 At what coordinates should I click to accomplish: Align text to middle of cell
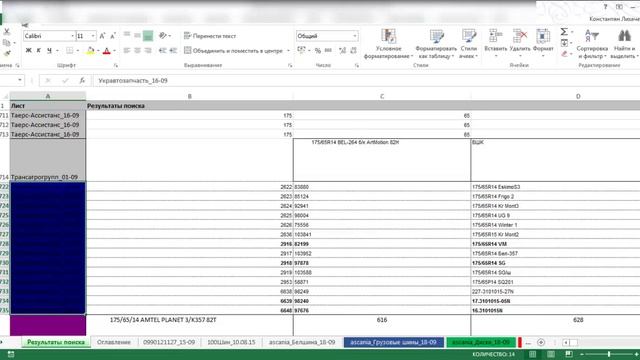point(137,36)
